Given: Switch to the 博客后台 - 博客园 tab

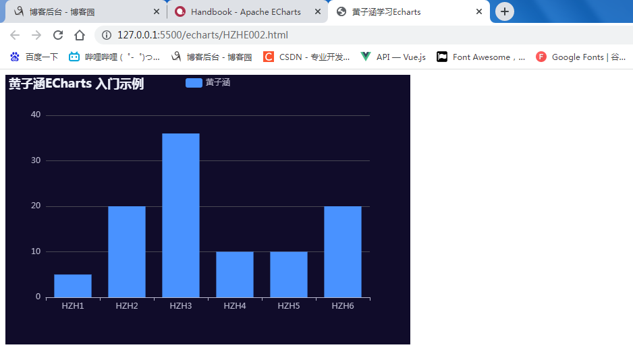Looking at the screenshot, I should tap(85, 11).
